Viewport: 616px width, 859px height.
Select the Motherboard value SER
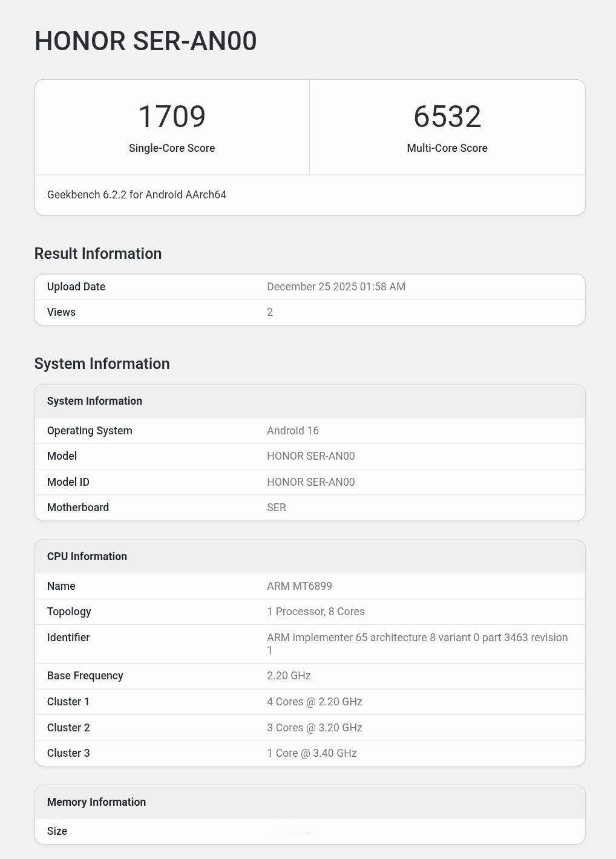276,508
